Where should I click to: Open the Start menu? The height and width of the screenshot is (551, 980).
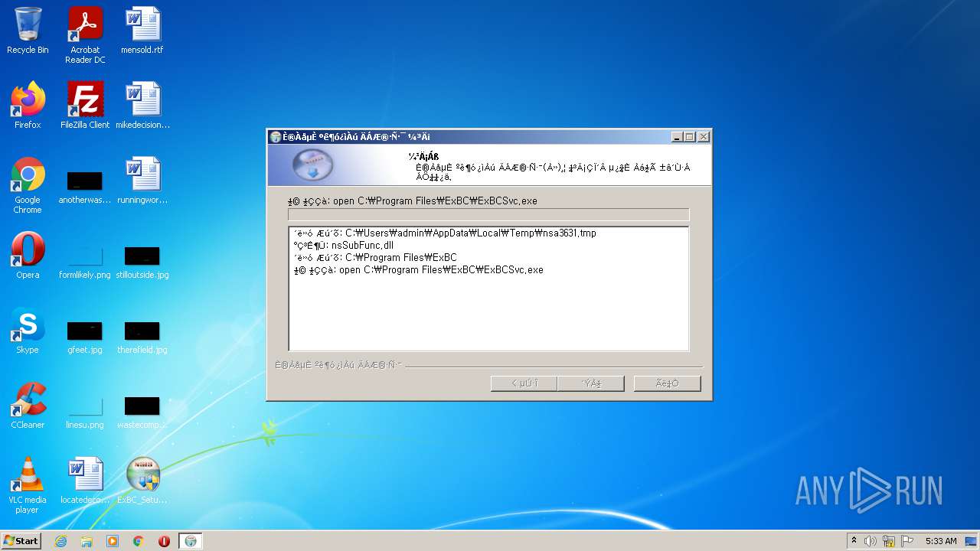[21, 541]
